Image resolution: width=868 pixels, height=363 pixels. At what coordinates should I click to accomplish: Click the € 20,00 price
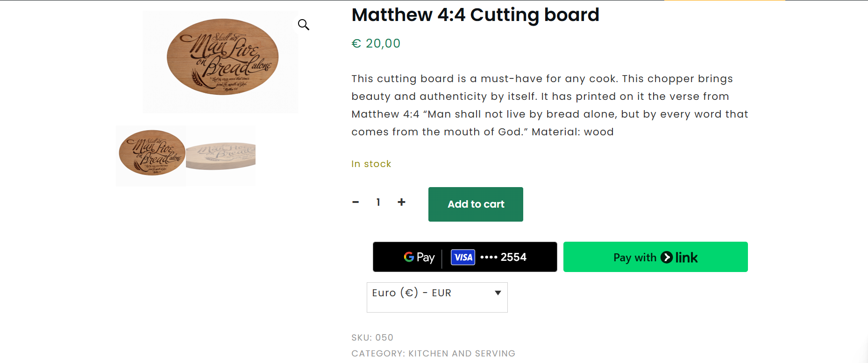tap(376, 43)
